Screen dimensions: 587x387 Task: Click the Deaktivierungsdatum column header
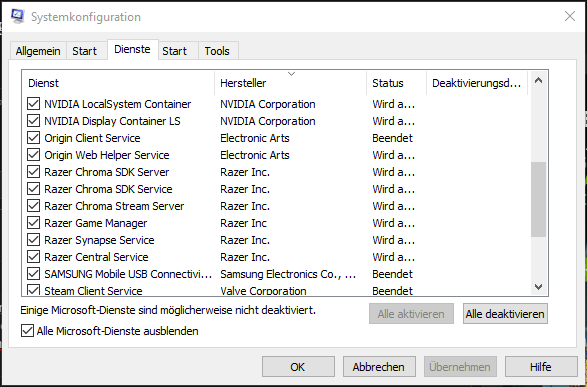point(477,83)
